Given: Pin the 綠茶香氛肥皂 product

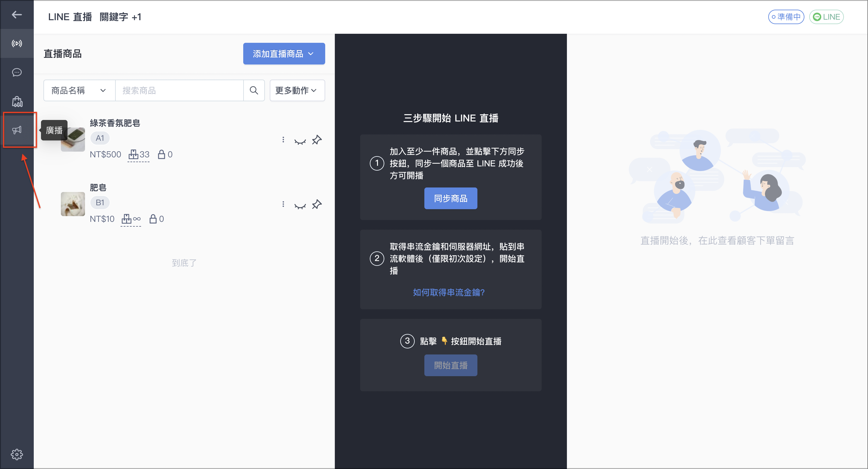Looking at the screenshot, I should point(317,140).
